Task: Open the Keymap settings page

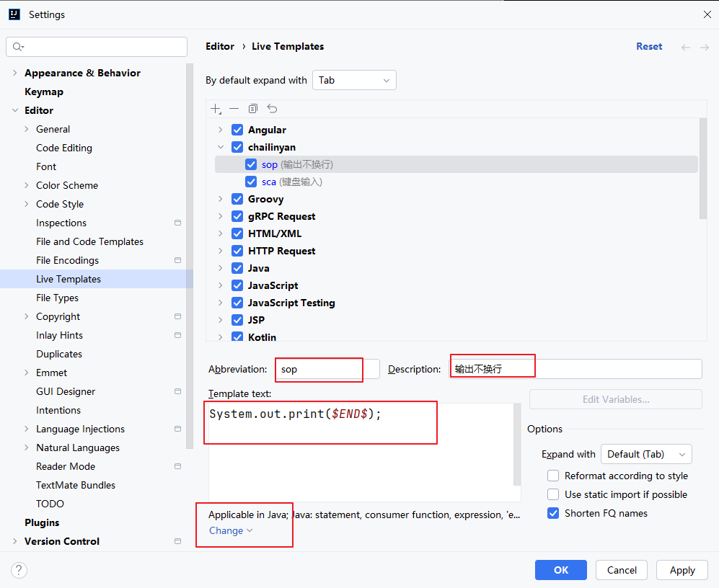Action: pyautogui.click(x=44, y=92)
